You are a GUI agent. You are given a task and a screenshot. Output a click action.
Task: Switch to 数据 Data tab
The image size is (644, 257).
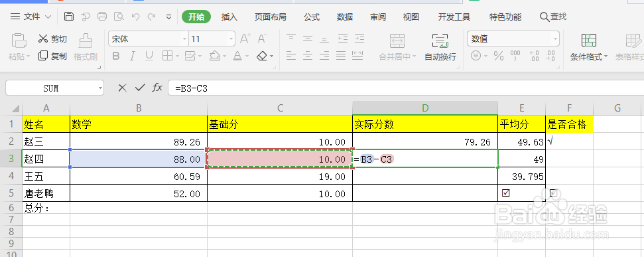345,17
